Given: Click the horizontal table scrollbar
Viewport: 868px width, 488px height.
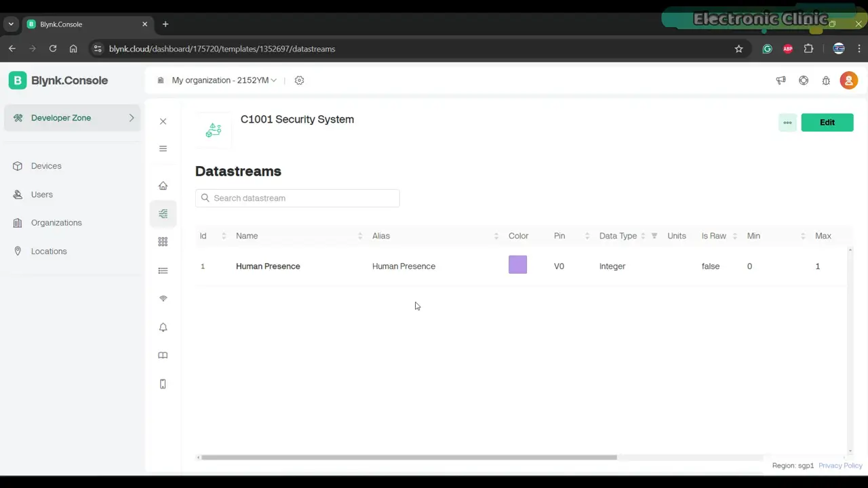Looking at the screenshot, I should click(x=409, y=457).
